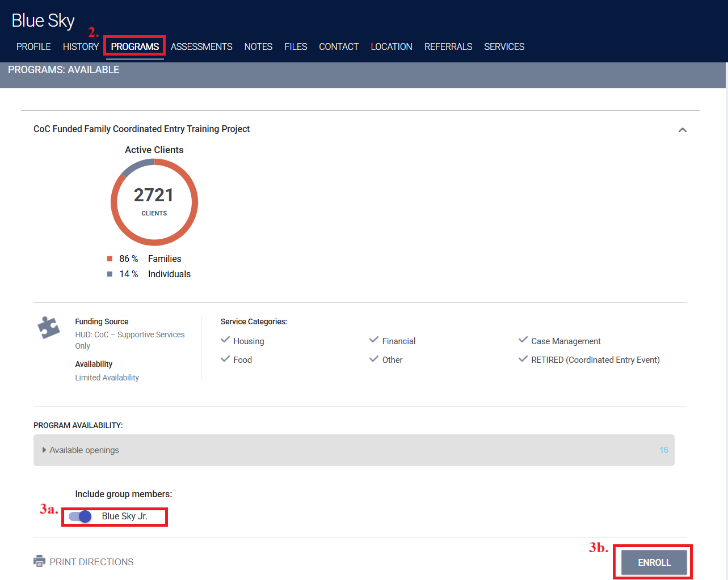Image resolution: width=728 pixels, height=580 pixels.
Task: Click the 16 available openings count
Action: [663, 450]
